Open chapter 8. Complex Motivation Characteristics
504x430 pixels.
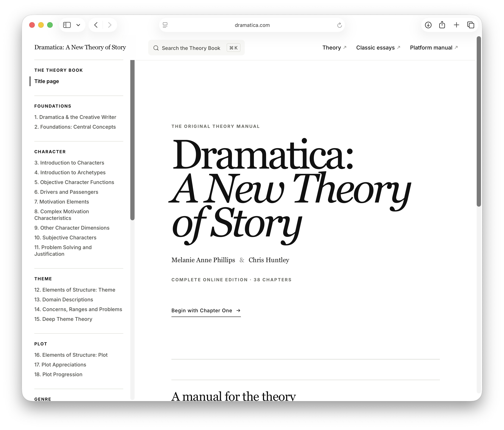click(x=62, y=215)
